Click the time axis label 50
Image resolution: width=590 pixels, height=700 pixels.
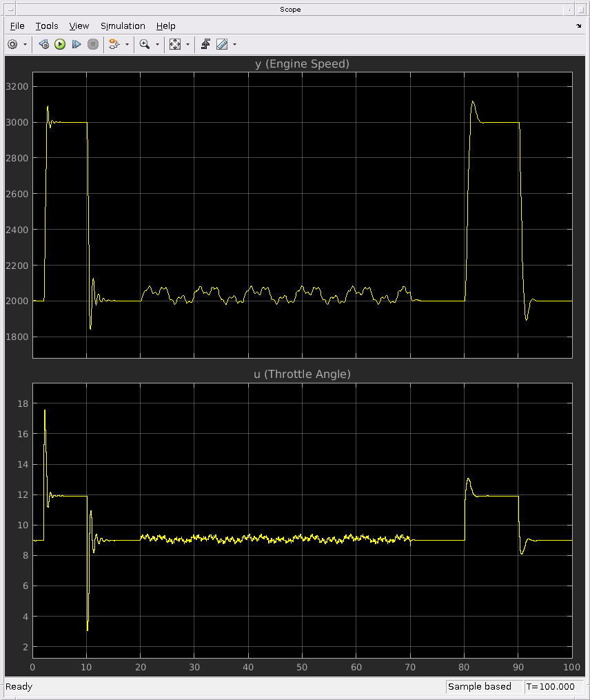click(302, 667)
